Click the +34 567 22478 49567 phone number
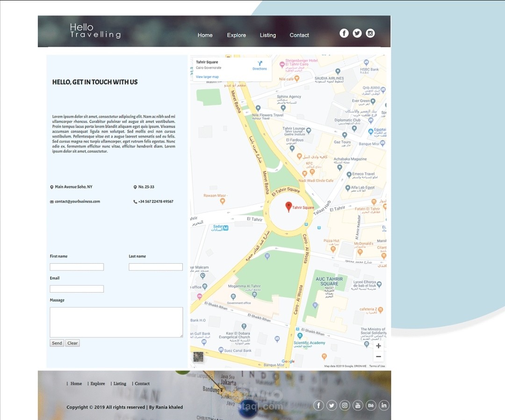 [156, 202]
